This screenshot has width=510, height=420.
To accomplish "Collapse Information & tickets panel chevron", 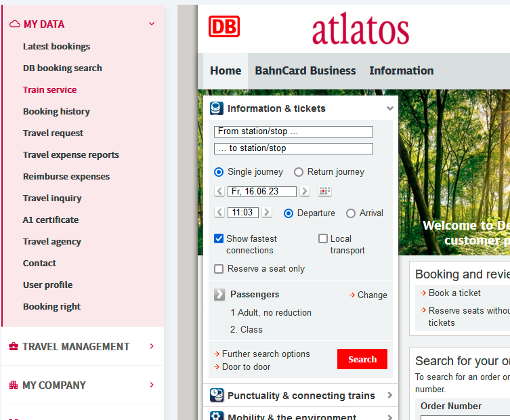I will click(x=390, y=108).
